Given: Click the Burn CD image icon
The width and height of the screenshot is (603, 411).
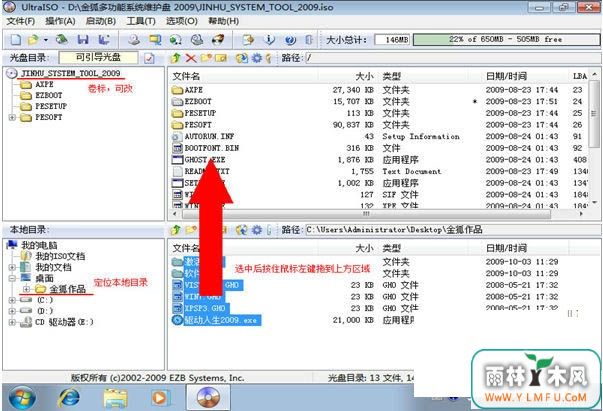Looking at the screenshot, I should [218, 39].
